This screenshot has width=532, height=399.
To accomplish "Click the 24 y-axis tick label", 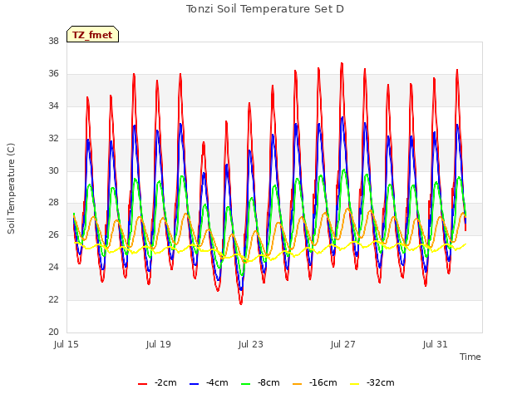I will click(53, 268).
